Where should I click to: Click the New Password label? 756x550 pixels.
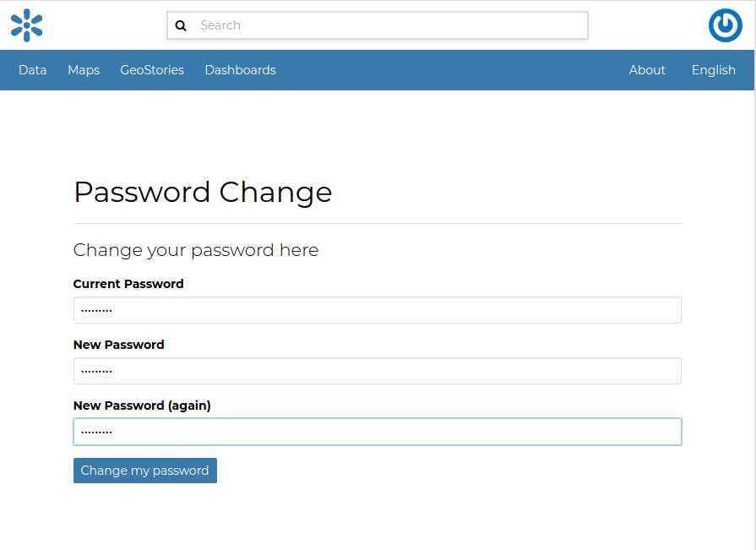pyautogui.click(x=118, y=345)
